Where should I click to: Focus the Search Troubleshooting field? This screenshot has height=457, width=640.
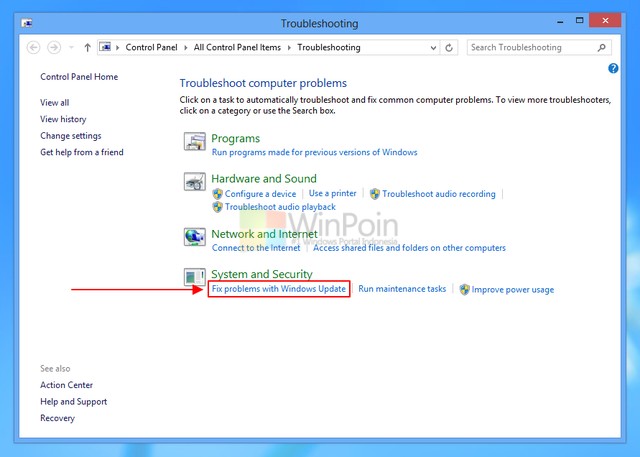539,47
